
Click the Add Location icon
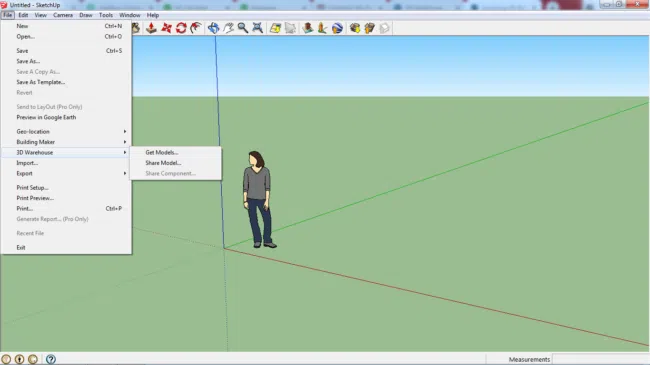coord(275,28)
